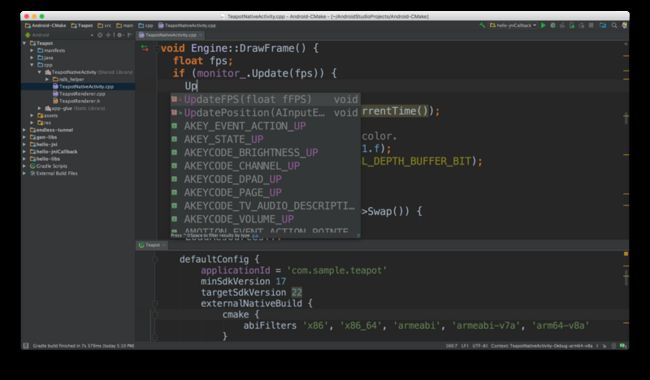Expand Gradle Scripts node
This screenshot has height=380, width=650.
tap(24, 166)
